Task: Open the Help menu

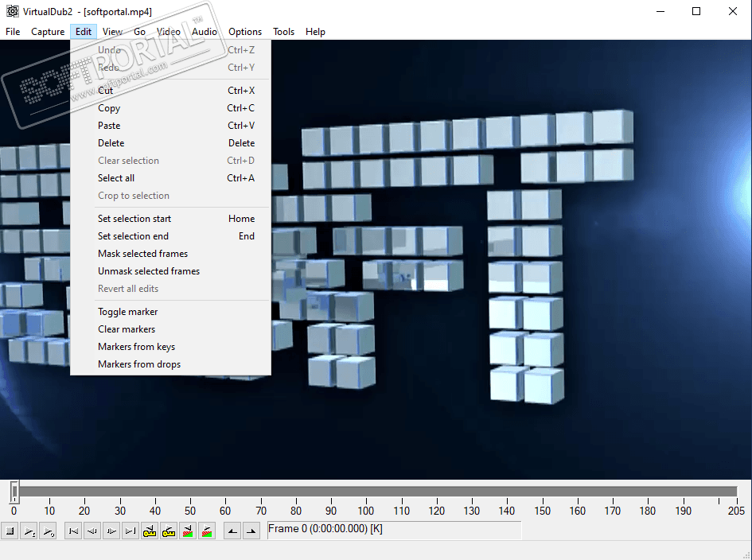Action: click(315, 32)
